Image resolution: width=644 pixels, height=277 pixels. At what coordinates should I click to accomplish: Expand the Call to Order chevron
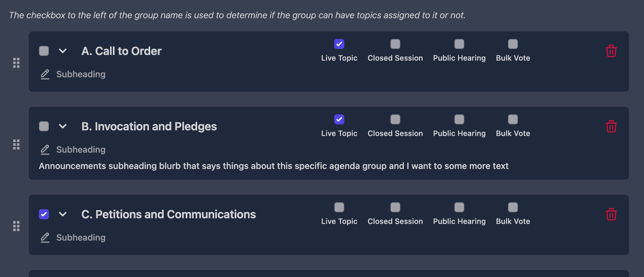63,51
